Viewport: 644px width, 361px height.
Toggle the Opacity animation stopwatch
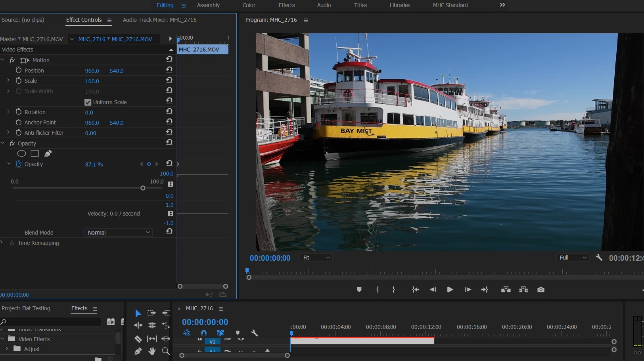tap(19, 164)
